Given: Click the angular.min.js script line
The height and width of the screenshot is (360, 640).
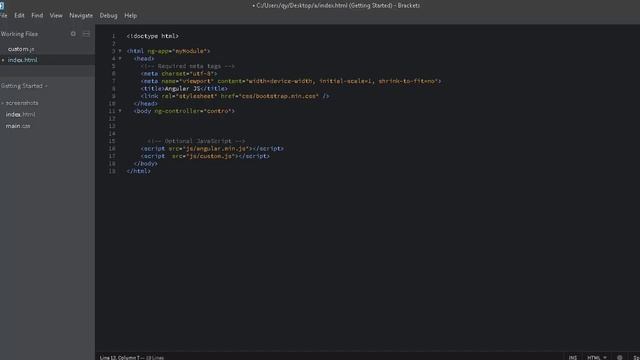Looking at the screenshot, I should tap(212, 149).
